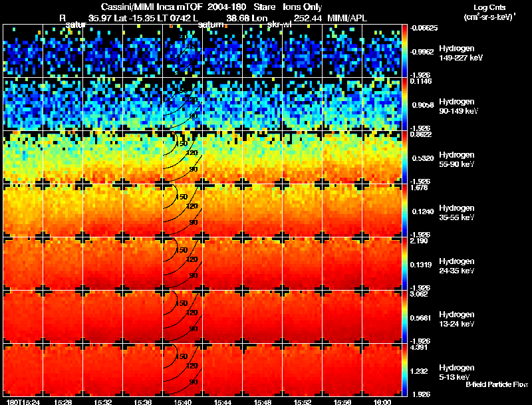The height and width of the screenshot is (405, 532).
Task: Click the colorbar value 2.190
Action: pyautogui.click(x=419, y=241)
